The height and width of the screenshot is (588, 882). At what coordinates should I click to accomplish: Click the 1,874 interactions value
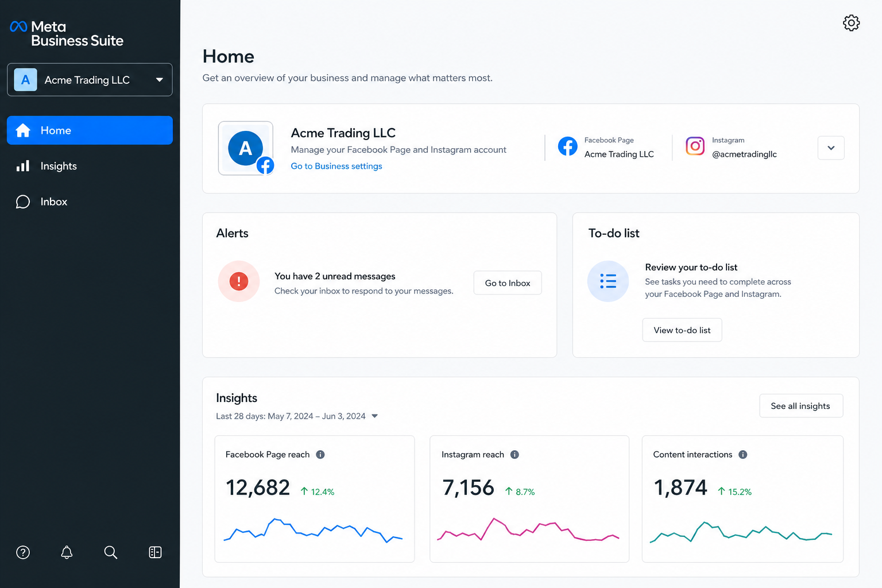[680, 488]
